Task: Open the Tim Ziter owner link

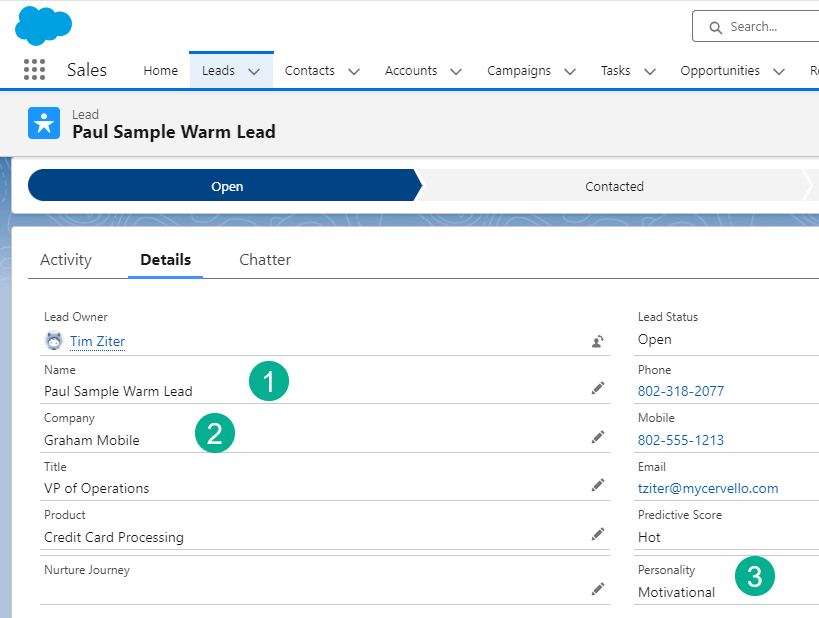Action: (x=97, y=342)
